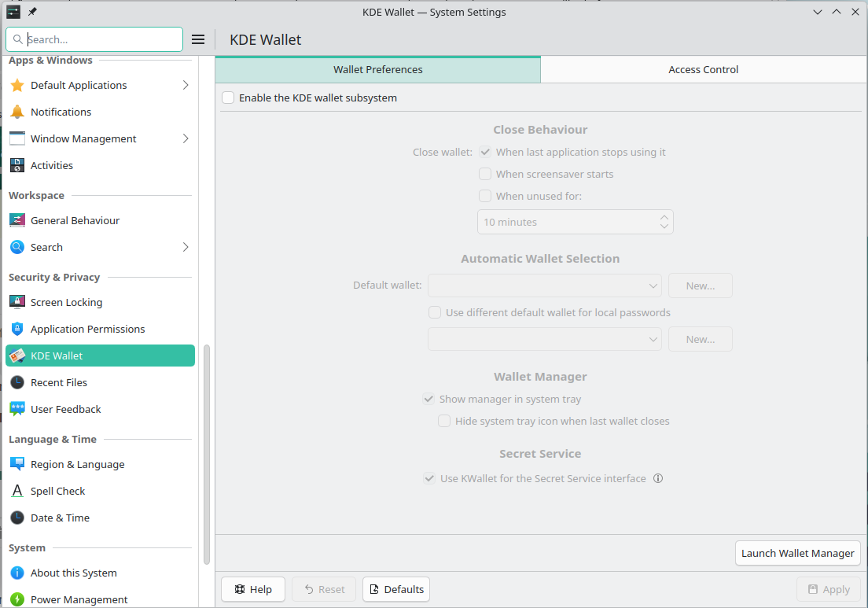Open Spell Check settings

pos(100,491)
